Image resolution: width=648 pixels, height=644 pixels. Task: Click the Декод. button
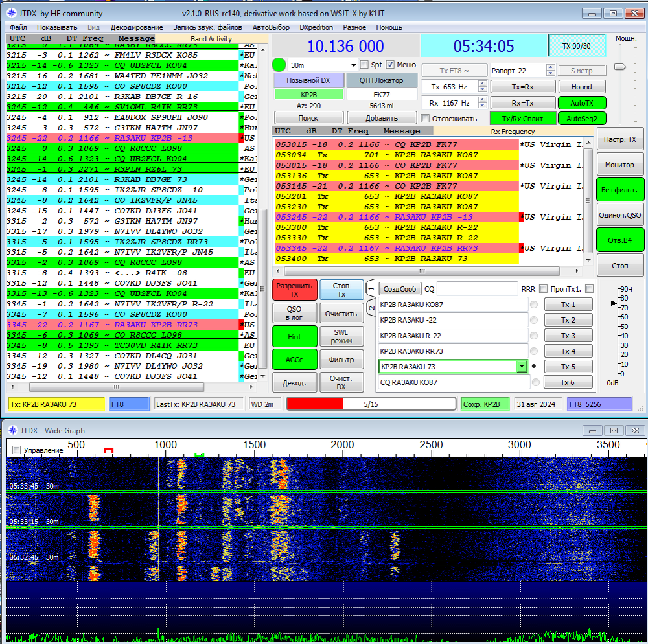pos(294,382)
